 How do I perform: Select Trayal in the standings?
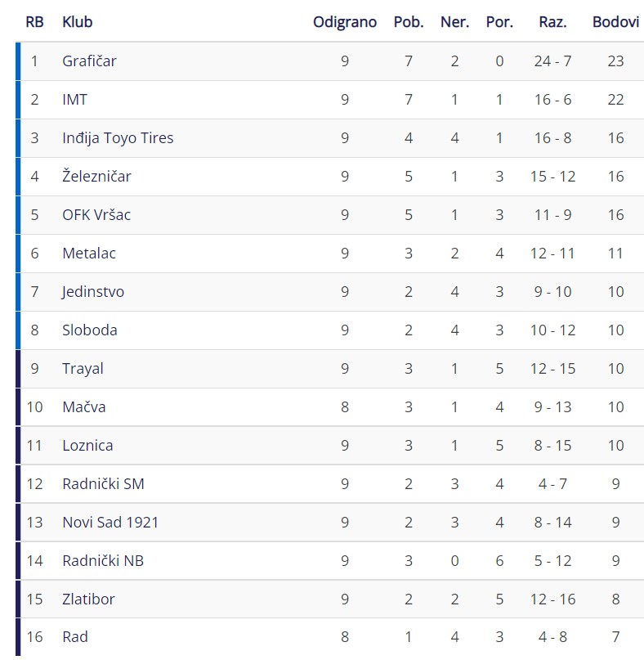[83, 369]
